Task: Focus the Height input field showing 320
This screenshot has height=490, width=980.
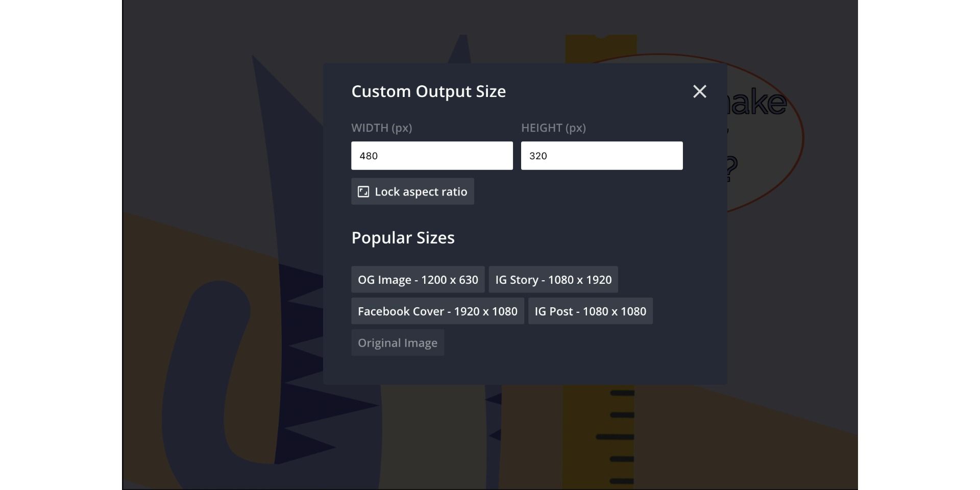Action: tap(601, 156)
